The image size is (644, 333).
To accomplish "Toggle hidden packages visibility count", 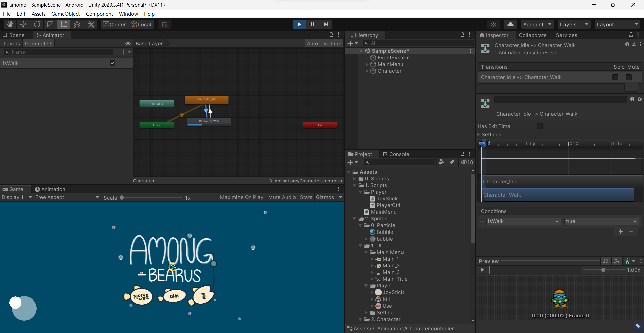I will [467, 162].
